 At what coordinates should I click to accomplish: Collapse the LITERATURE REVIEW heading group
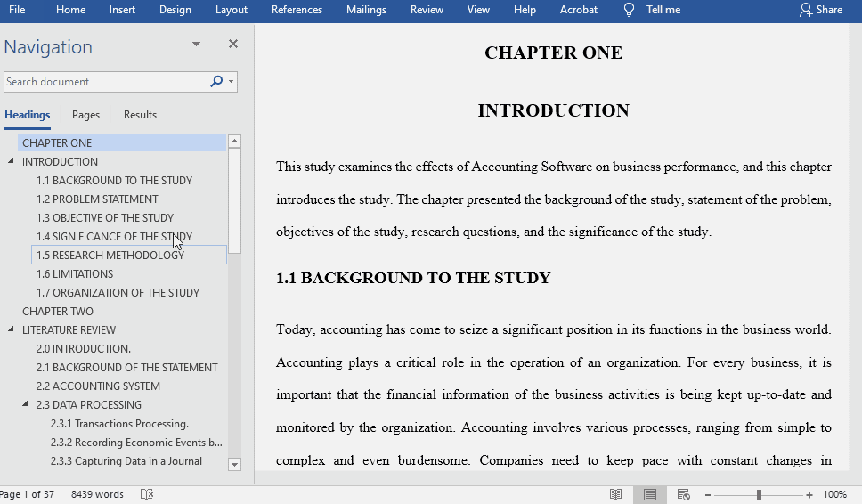pyautogui.click(x=11, y=329)
